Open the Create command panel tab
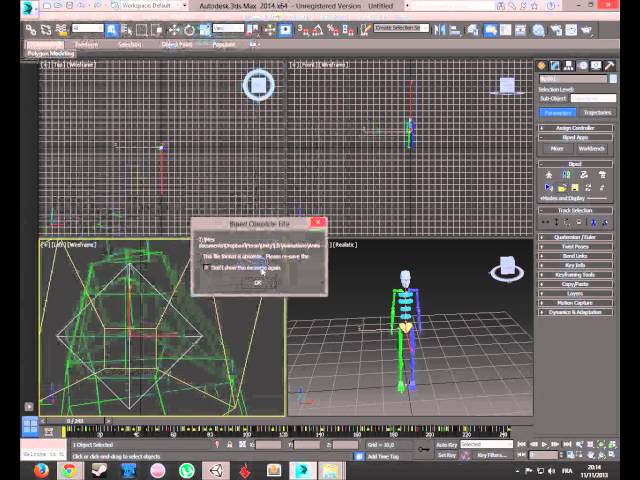Image resolution: width=640 pixels, height=480 pixels. coord(542,66)
